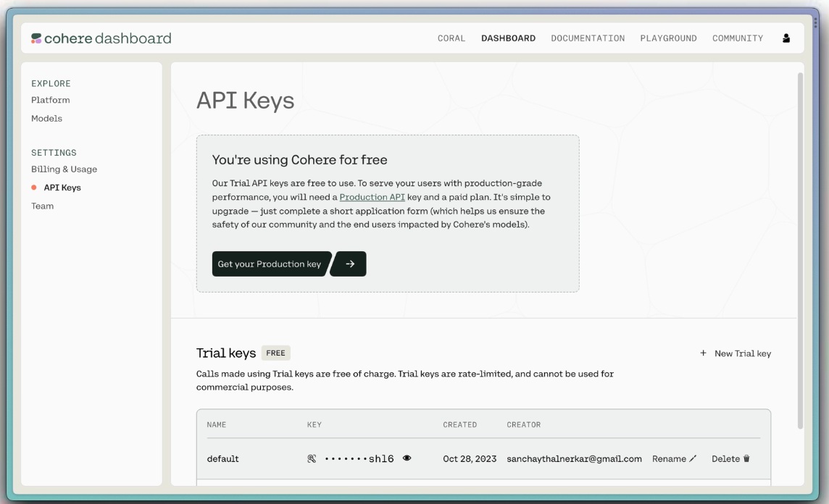
Task: Select API Keys in the sidebar
Action: (x=62, y=188)
